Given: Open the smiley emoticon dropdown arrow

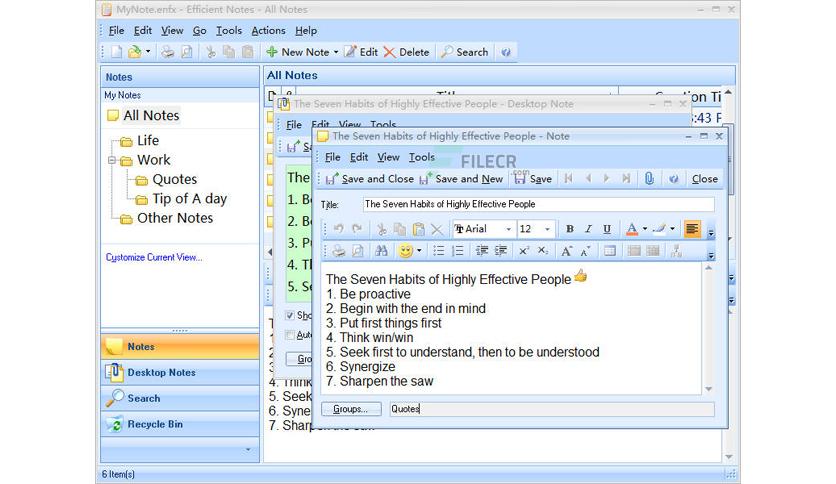Looking at the screenshot, I should click(419, 251).
